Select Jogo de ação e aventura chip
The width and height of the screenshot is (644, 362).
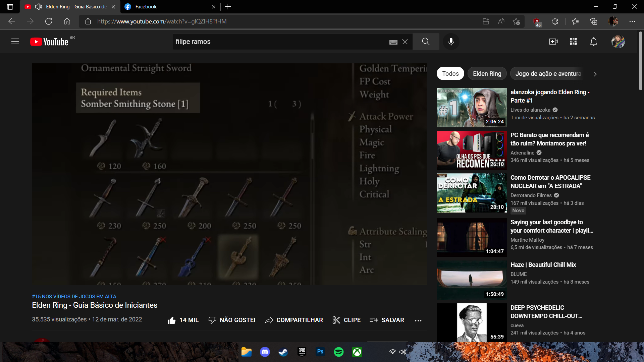coord(548,74)
